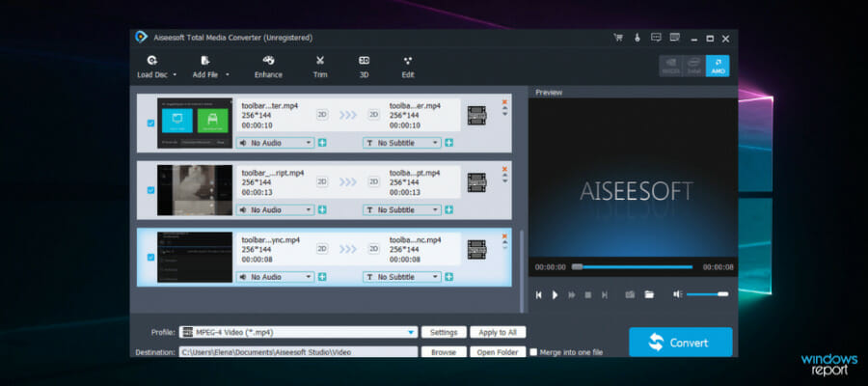Open No Audio dropdown for toolbar...ync.mp4
868x386 pixels.
[276, 277]
